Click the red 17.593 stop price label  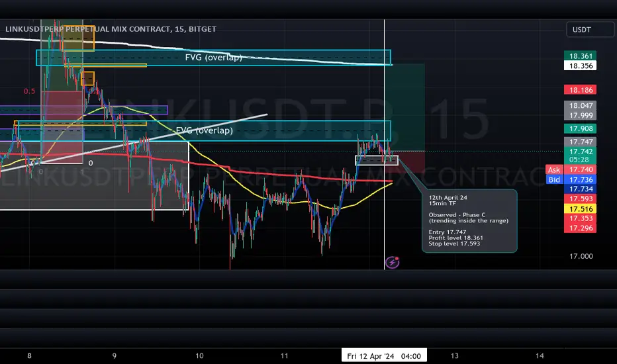[581, 199]
